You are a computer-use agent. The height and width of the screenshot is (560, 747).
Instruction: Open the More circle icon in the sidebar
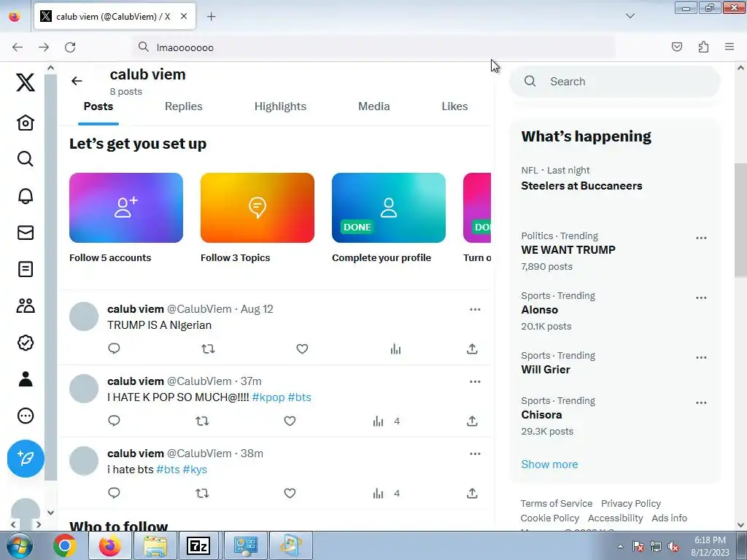[x=26, y=416]
